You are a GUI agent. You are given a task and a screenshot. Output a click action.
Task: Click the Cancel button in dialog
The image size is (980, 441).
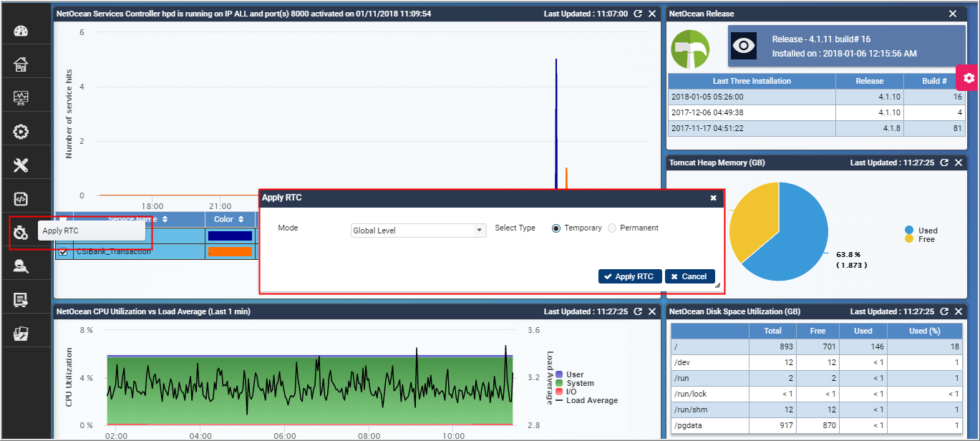(x=690, y=276)
